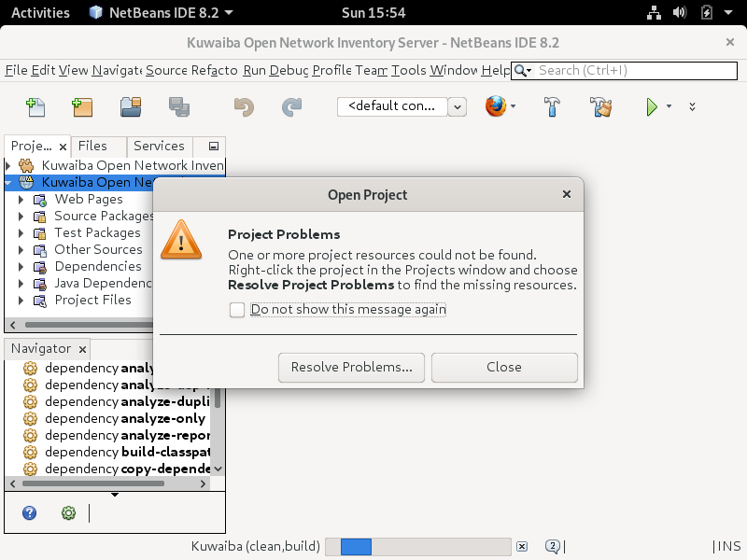
Task: Switch to the Services tab
Action: click(x=159, y=147)
